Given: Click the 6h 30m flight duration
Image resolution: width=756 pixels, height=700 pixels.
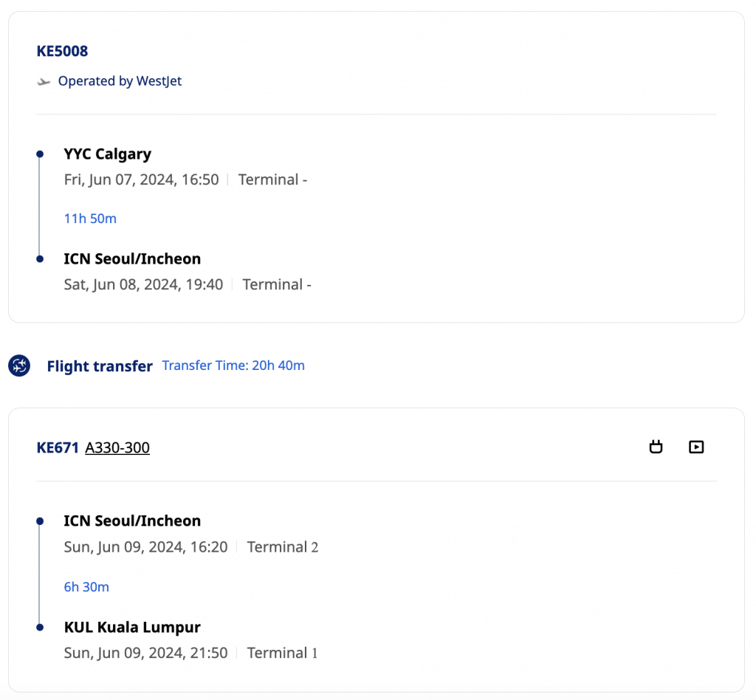Looking at the screenshot, I should [86, 587].
